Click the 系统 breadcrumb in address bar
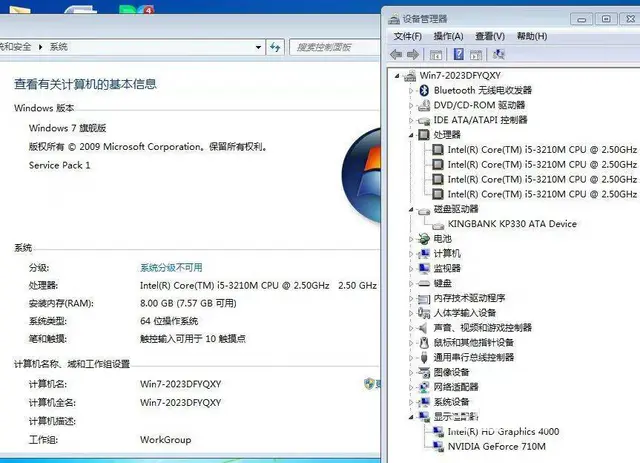The image size is (640, 463). [x=58, y=47]
